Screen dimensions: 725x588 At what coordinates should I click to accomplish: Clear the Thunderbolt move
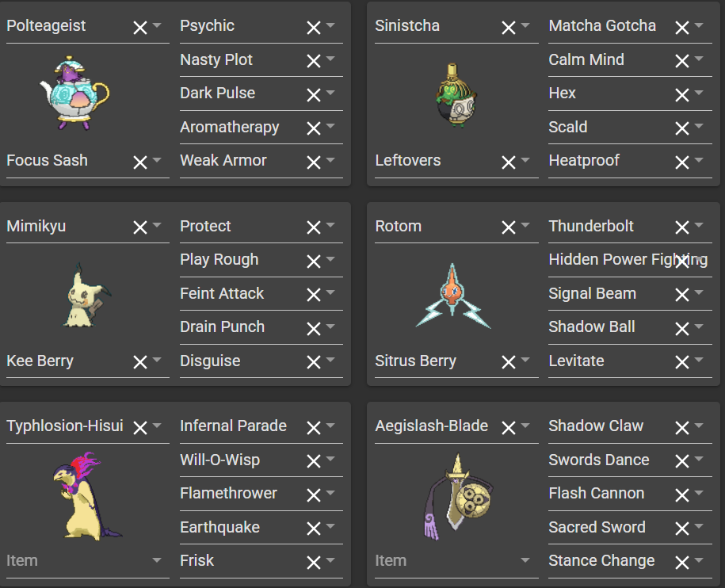[x=682, y=227]
